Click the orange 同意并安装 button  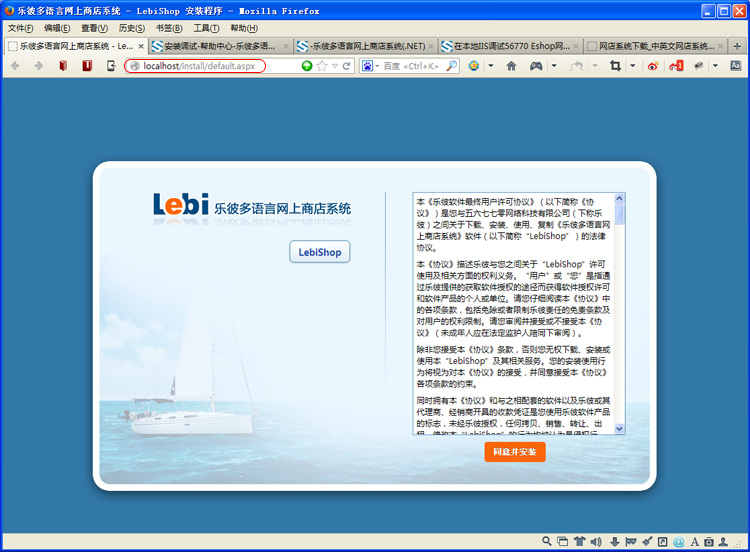pyautogui.click(x=515, y=452)
